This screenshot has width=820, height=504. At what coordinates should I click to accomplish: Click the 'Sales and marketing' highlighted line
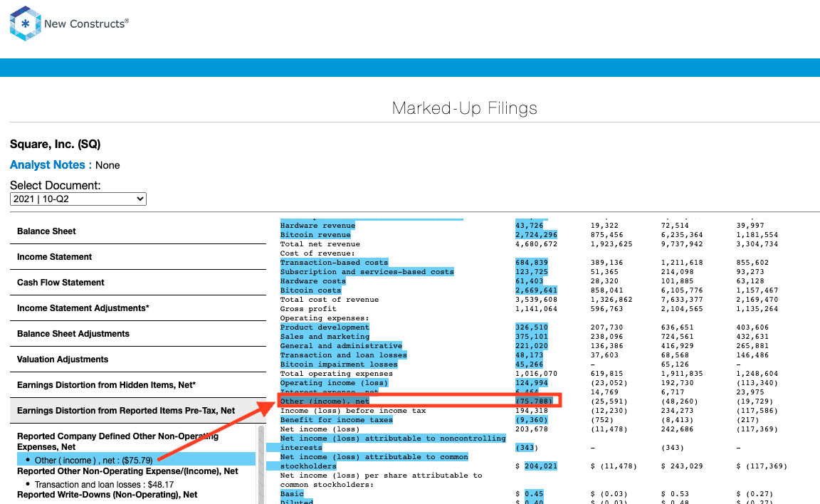coord(325,337)
